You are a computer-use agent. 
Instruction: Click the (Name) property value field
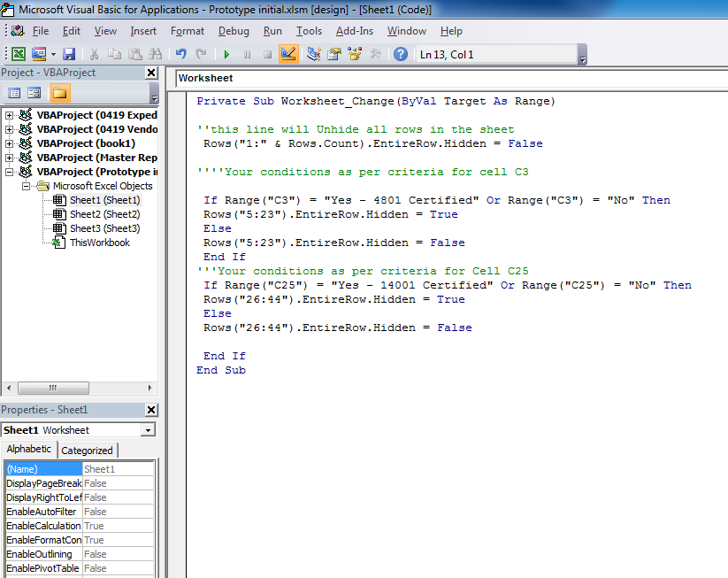(118, 469)
